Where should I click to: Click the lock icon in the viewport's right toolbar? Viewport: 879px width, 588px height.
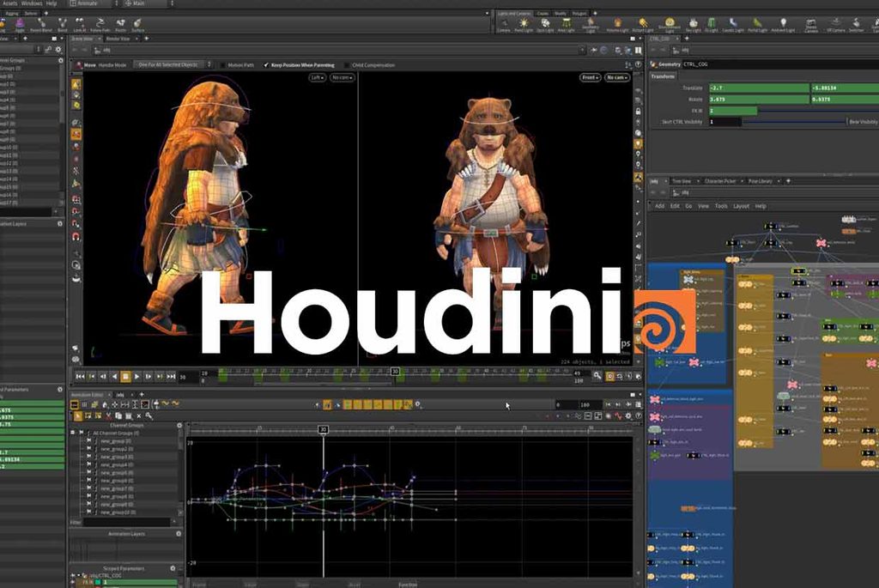point(638,112)
